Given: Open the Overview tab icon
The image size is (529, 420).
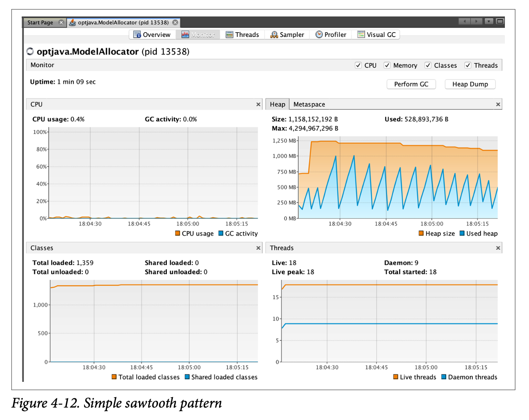Looking at the screenshot, I should click(x=137, y=35).
